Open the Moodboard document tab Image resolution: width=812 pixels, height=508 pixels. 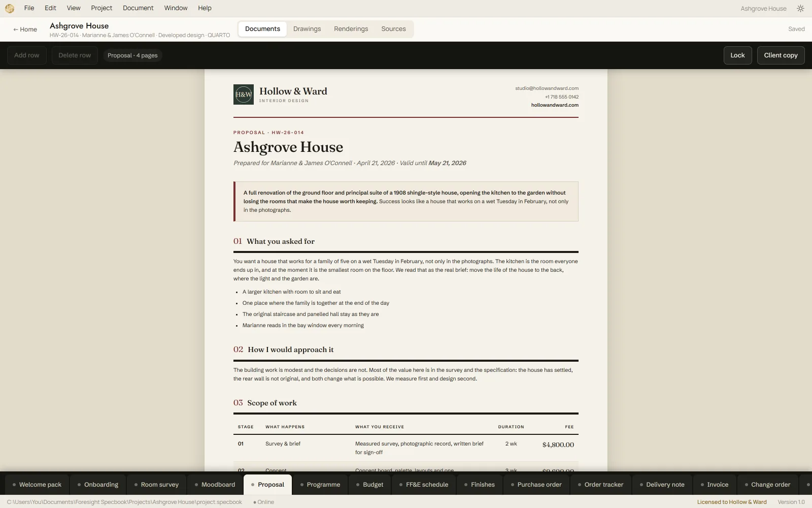(215, 485)
